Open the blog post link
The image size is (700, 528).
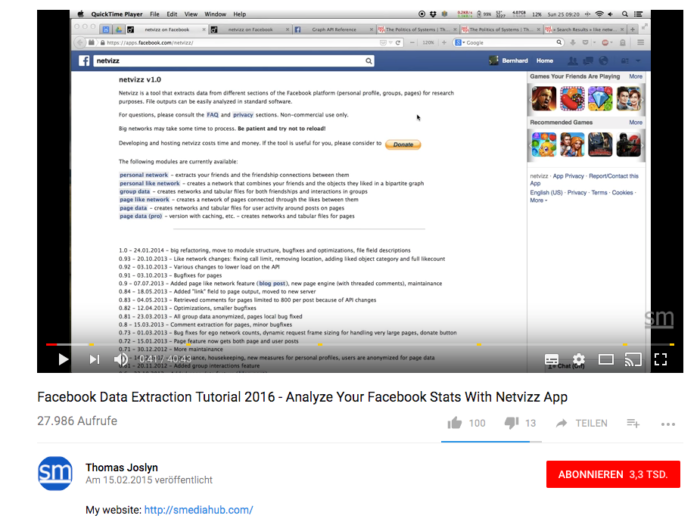coord(272,283)
